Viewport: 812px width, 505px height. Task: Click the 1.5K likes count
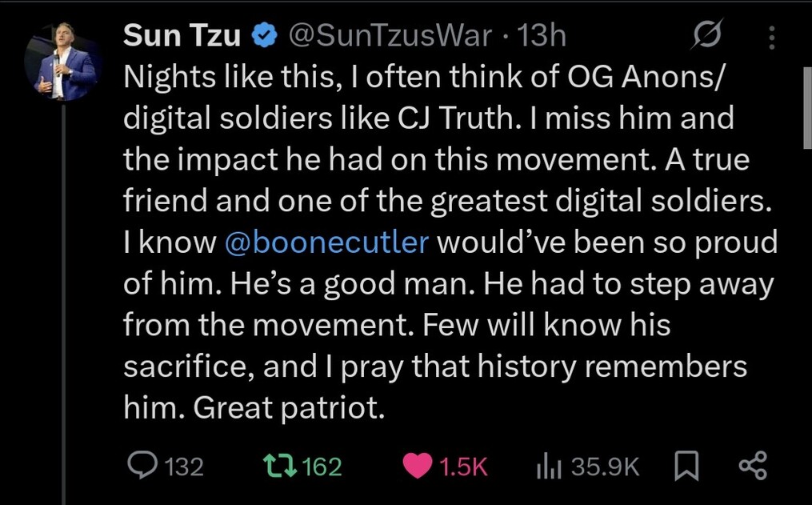pyautogui.click(x=464, y=467)
